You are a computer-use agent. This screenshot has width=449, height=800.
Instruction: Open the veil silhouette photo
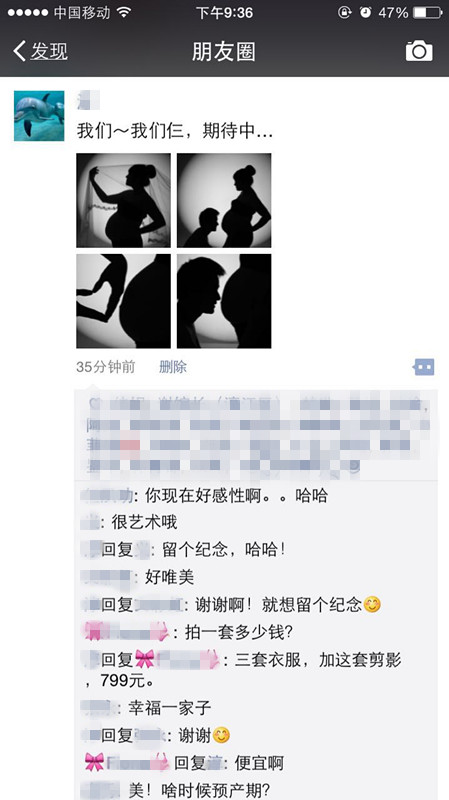(123, 201)
